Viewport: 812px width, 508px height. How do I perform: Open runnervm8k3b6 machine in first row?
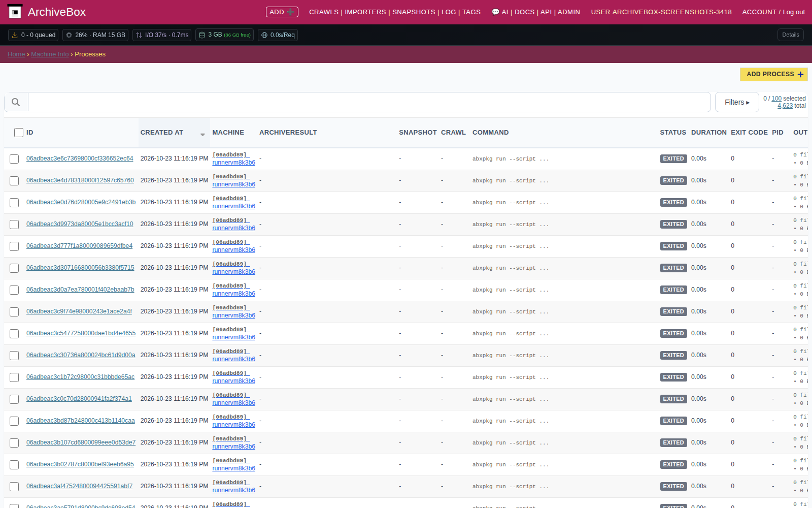234,163
